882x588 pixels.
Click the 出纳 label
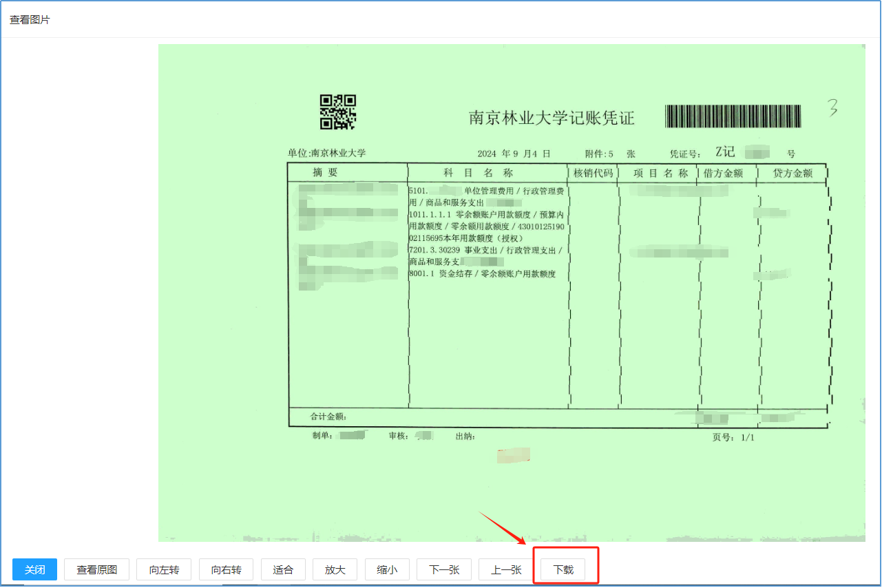tap(465, 436)
